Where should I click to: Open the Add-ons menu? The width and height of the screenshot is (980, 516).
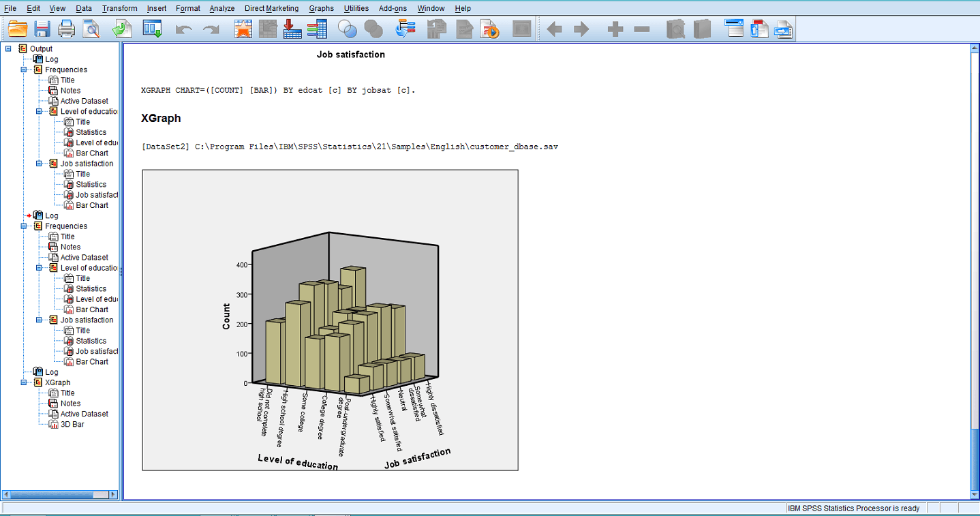[x=393, y=8]
